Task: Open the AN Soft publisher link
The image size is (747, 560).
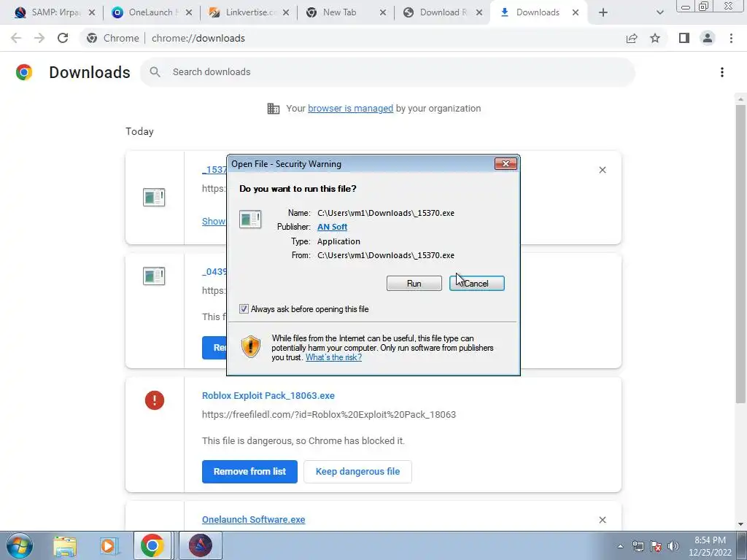Action: [x=332, y=227]
